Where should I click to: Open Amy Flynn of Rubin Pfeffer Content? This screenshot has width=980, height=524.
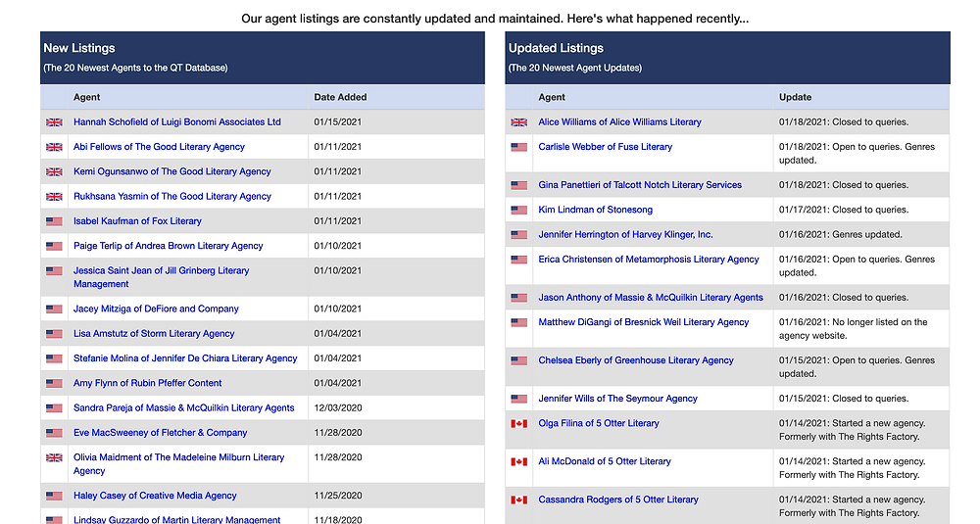(148, 383)
